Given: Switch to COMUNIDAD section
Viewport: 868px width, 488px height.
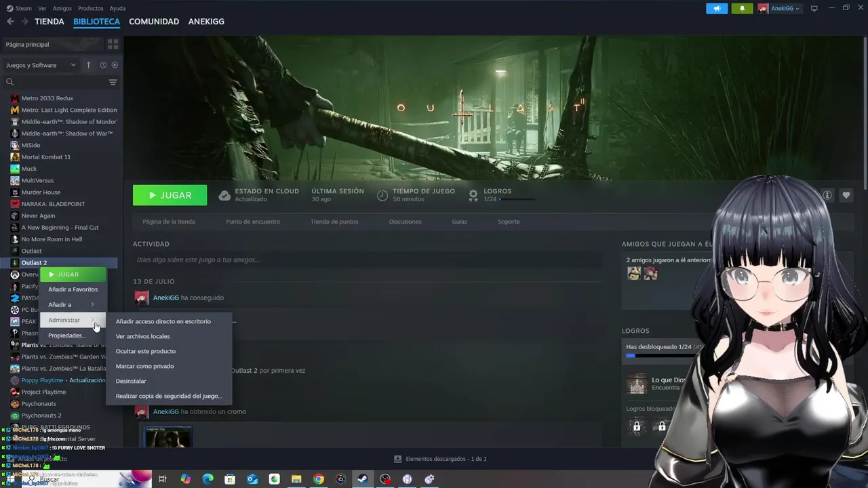Looking at the screenshot, I should (154, 22).
